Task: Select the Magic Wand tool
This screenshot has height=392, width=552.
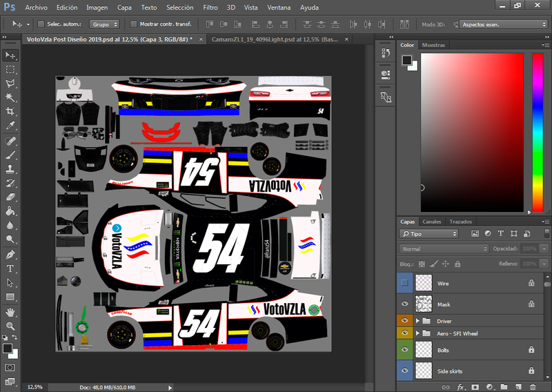Action: point(10,97)
